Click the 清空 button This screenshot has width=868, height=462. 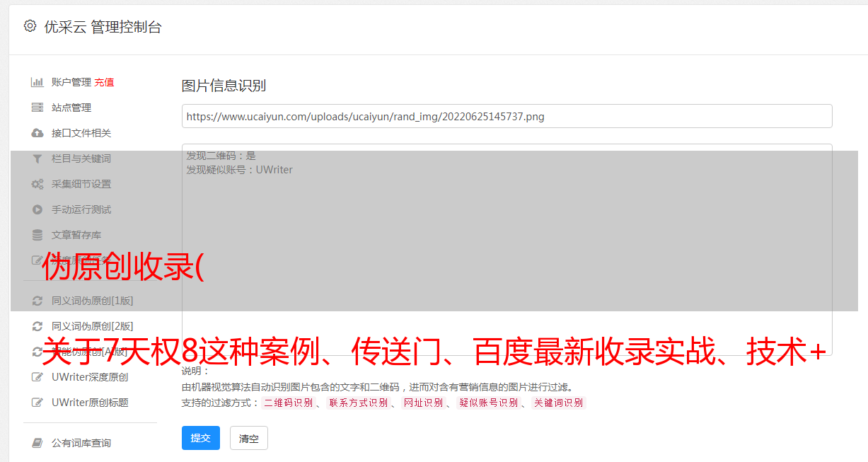[x=249, y=438]
